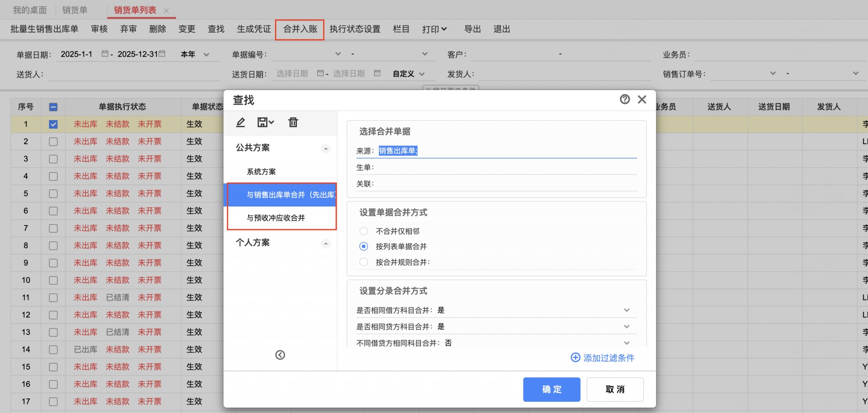Click the help question mark icon
Screen dimensions: 868x413
coord(625,99)
